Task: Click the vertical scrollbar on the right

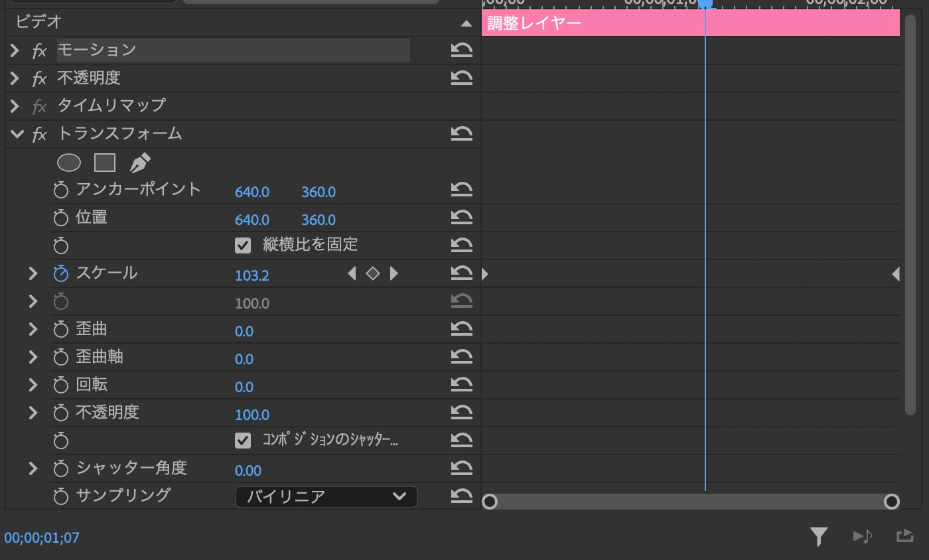Action: [910, 216]
